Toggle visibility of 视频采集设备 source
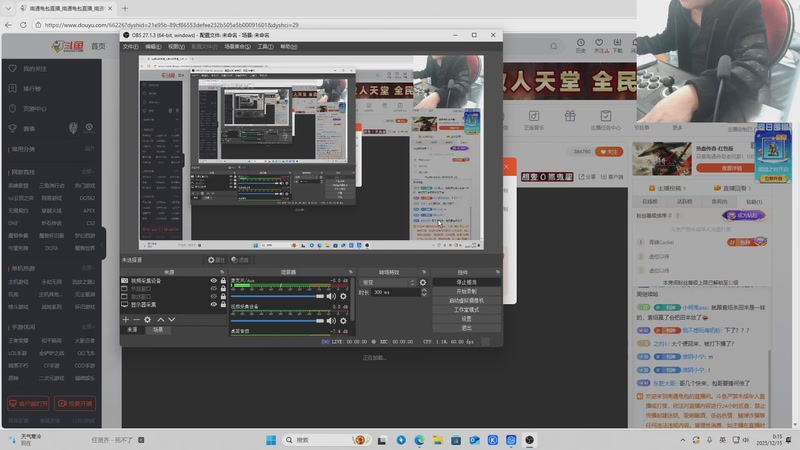 [x=214, y=281]
